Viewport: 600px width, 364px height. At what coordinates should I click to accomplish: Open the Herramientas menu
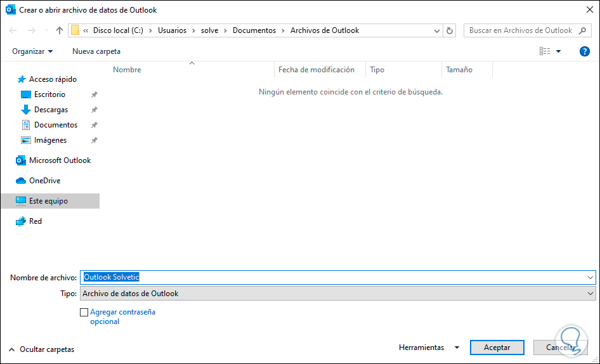tap(429, 348)
